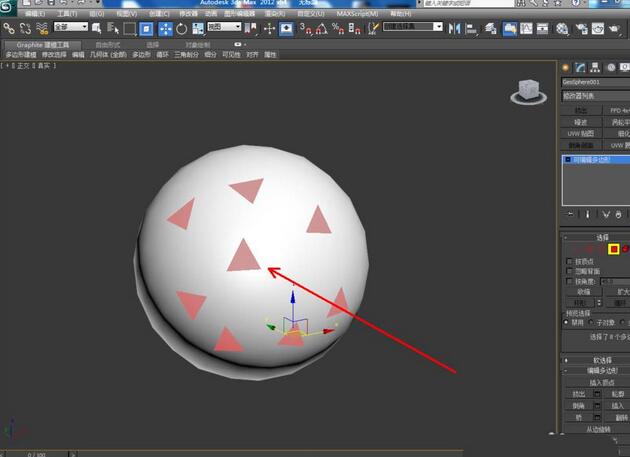Click the Pin Stack icon
630x457 pixels.
(570, 214)
